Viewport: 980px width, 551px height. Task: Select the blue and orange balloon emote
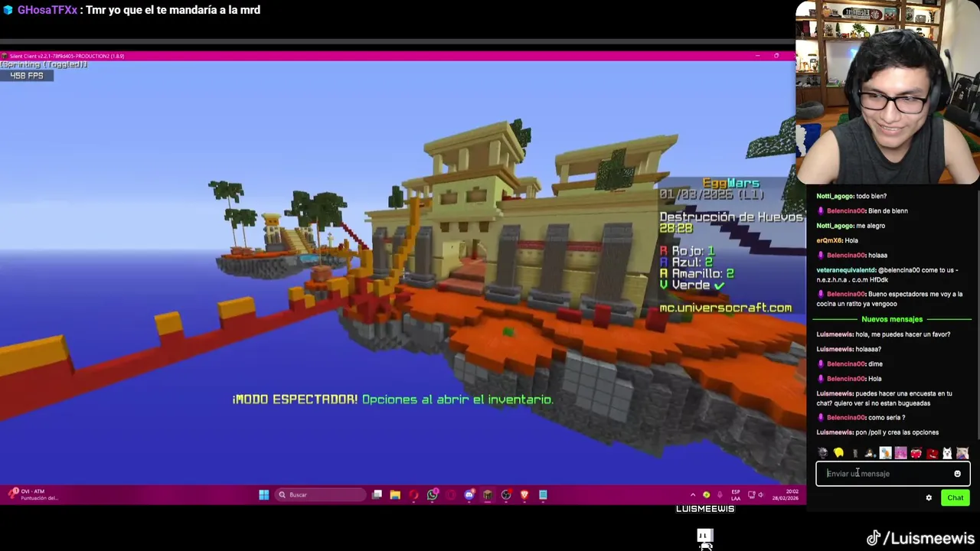pos(886,453)
